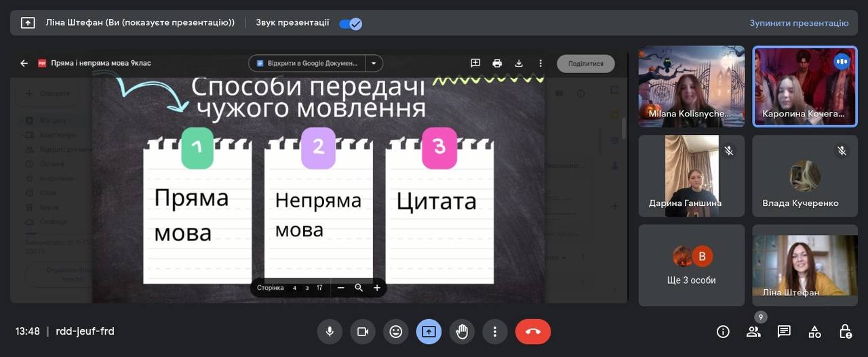Click the present screen button
The height and width of the screenshot is (357, 868).
coord(429,331)
